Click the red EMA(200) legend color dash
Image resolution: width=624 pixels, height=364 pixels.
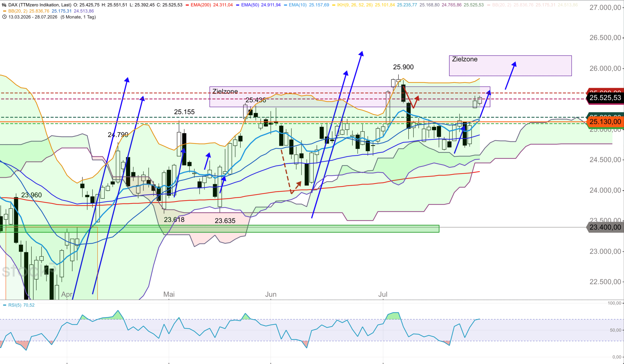tap(188, 5)
